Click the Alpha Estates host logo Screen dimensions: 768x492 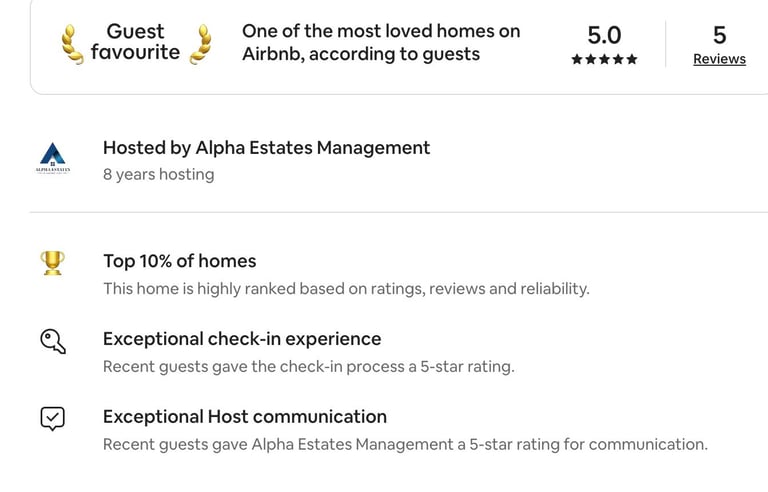(x=52, y=160)
